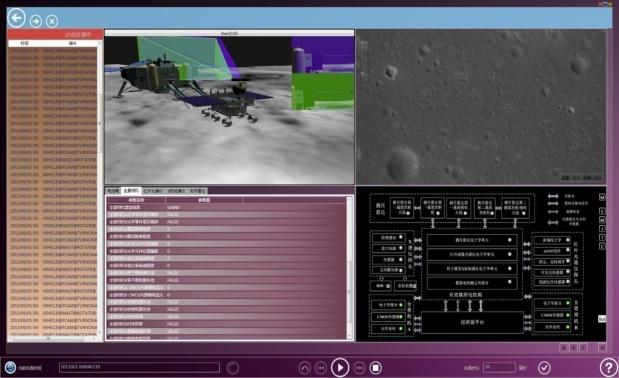Skip to the next step
This screenshot has width=619, height=378.
[359, 368]
